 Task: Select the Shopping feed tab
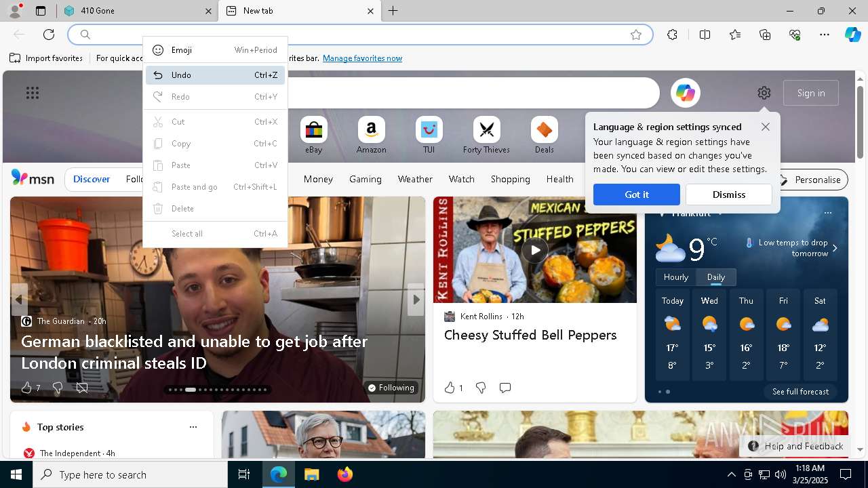click(510, 179)
